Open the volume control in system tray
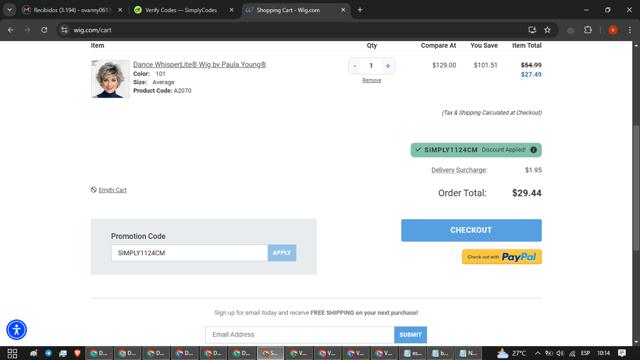 tap(560, 353)
